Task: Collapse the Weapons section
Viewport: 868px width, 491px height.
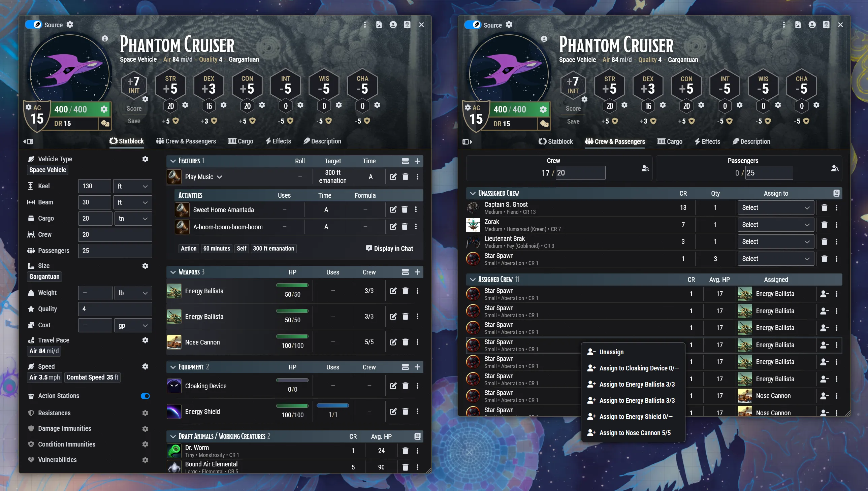Action: [173, 272]
